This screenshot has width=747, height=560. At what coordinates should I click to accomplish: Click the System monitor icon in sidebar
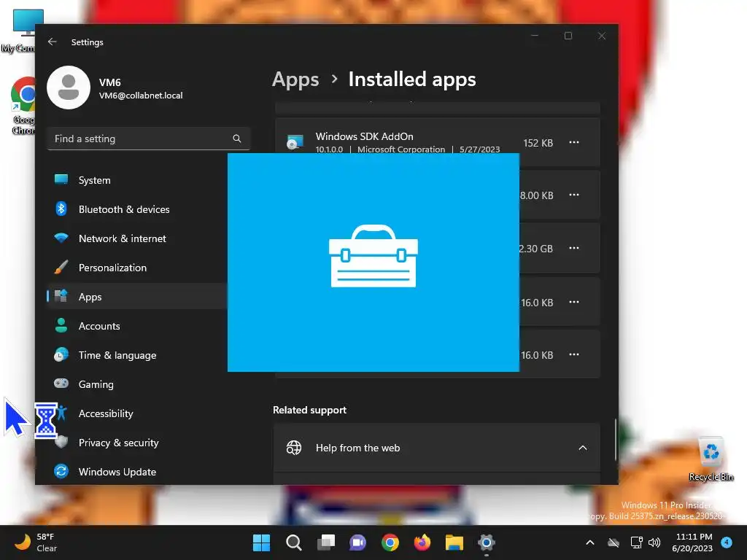click(x=61, y=179)
